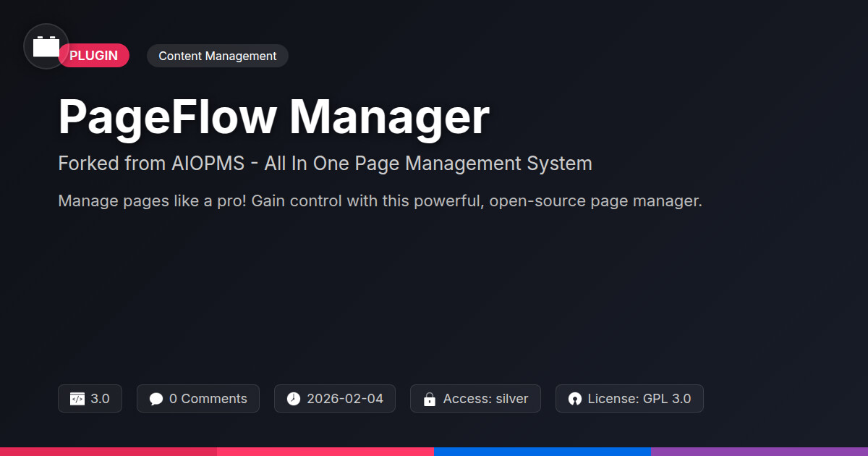Click the plugin brick icon in circle

(46, 46)
